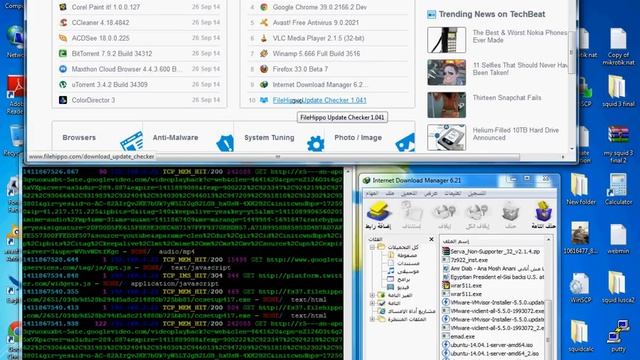Select the Music category in IDM tree
Screen dimensions: 640x360
(x=402, y=271)
